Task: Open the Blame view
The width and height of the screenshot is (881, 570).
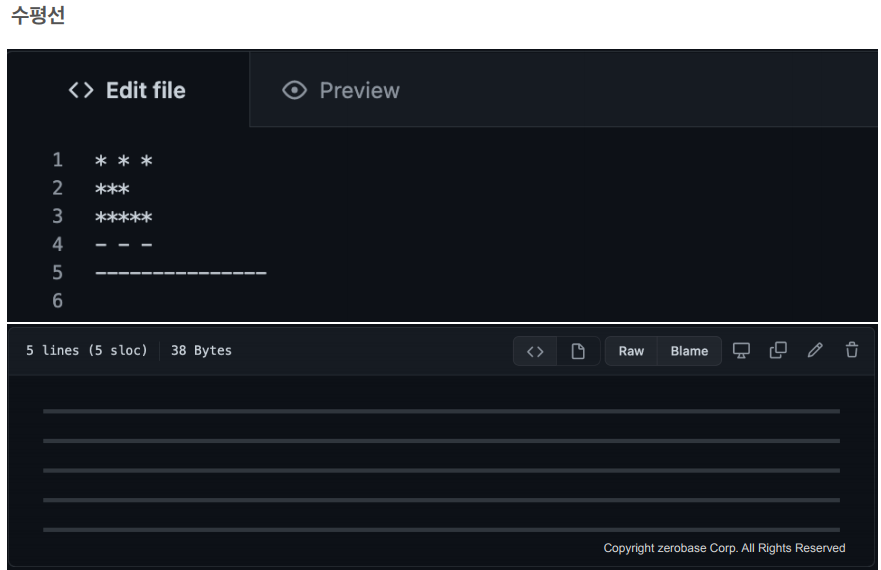Action: click(x=689, y=351)
